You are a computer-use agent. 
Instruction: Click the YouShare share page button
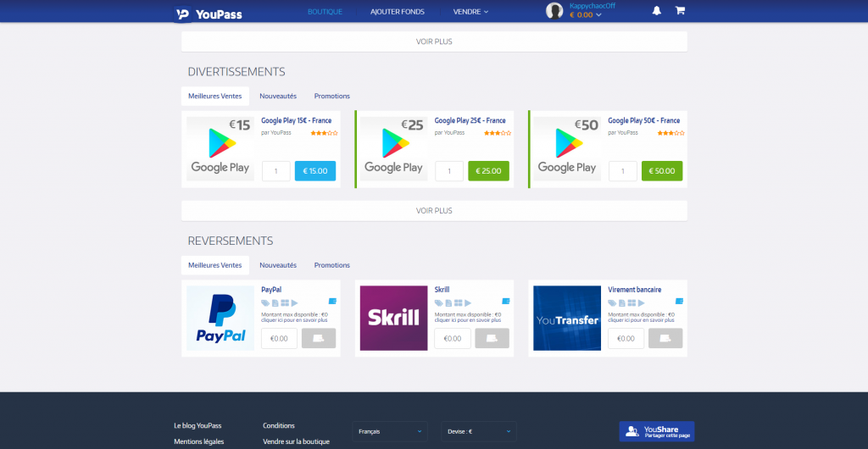[656, 431]
